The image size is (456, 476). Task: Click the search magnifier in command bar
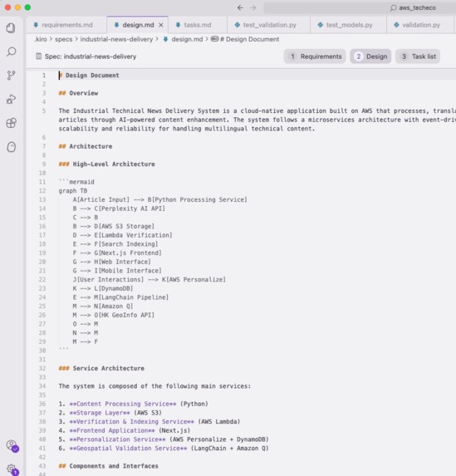(394, 8)
